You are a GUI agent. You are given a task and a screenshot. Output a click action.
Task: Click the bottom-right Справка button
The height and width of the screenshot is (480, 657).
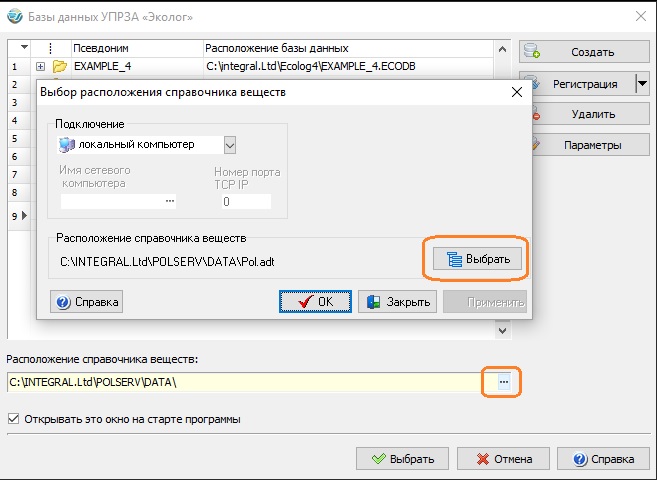coord(602,460)
